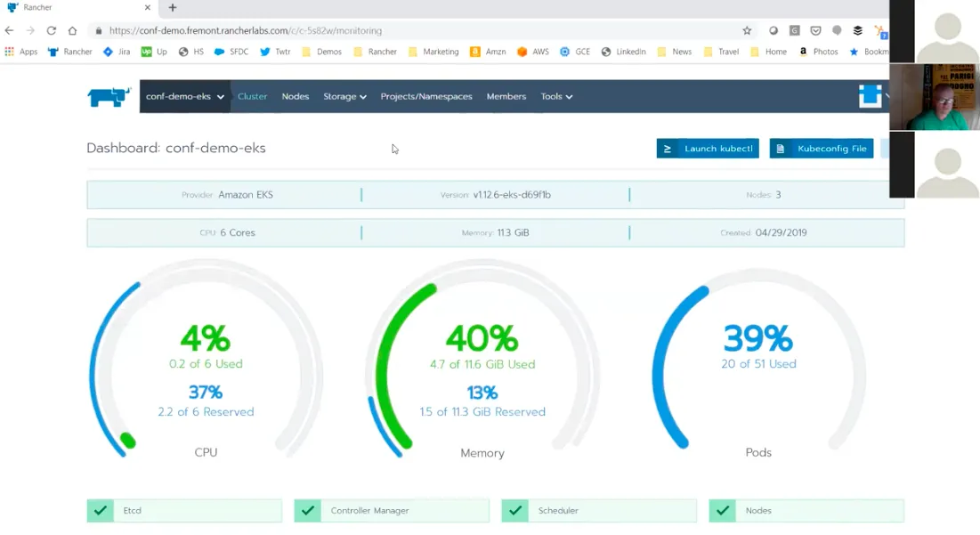
Task: Click the Nodes status box
Action: click(806, 511)
